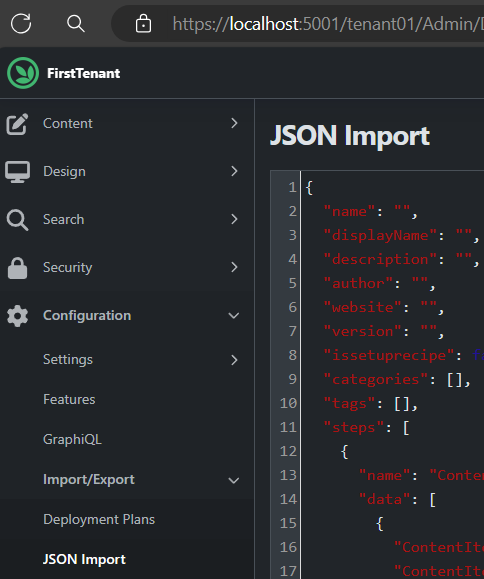Click the Search magnifier icon in sidebar
The height and width of the screenshot is (579, 484).
point(17,220)
